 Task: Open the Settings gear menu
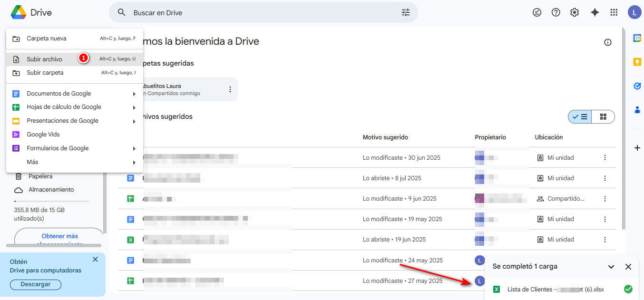[575, 12]
